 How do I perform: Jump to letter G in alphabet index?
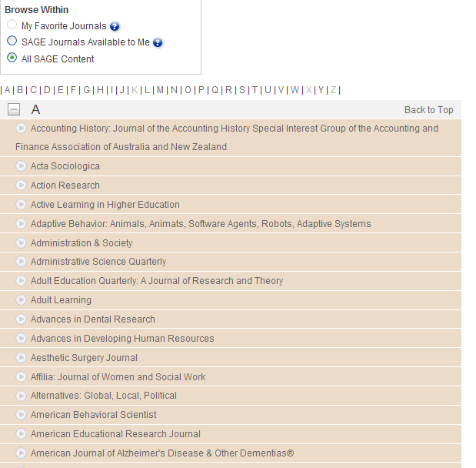(x=87, y=90)
